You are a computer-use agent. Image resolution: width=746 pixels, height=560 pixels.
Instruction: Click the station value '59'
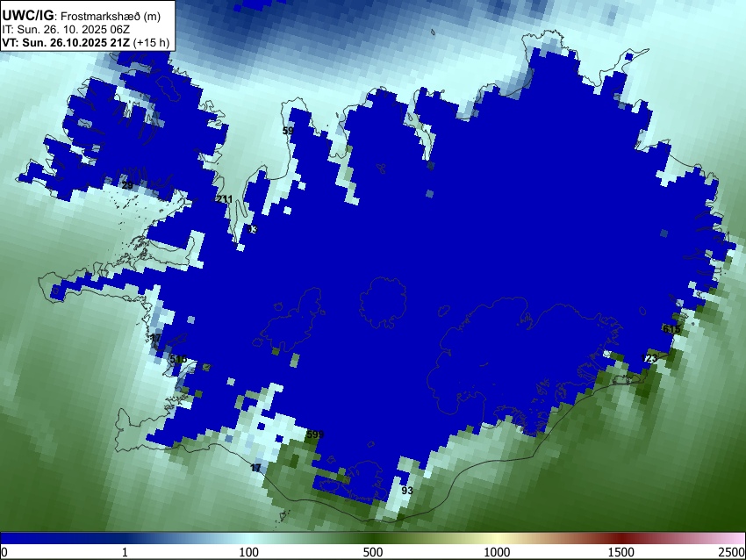(288, 131)
